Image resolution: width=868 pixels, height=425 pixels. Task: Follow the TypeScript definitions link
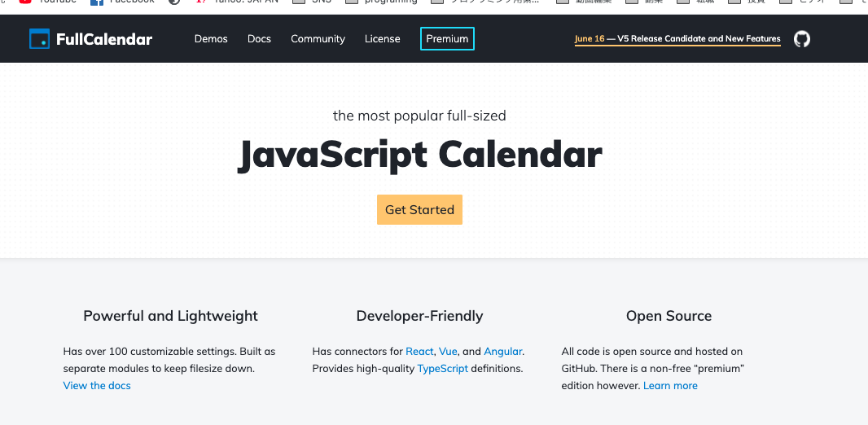click(442, 369)
